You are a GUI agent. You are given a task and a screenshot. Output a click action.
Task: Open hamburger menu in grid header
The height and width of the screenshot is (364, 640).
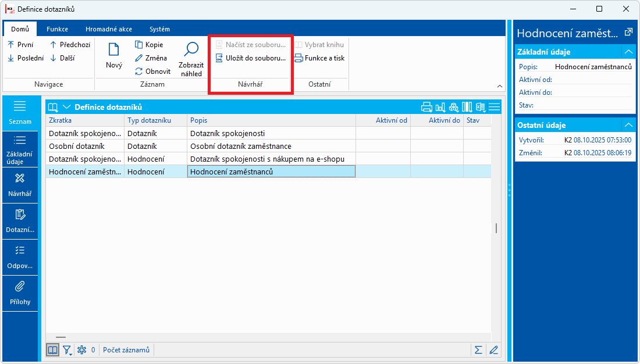click(x=495, y=108)
